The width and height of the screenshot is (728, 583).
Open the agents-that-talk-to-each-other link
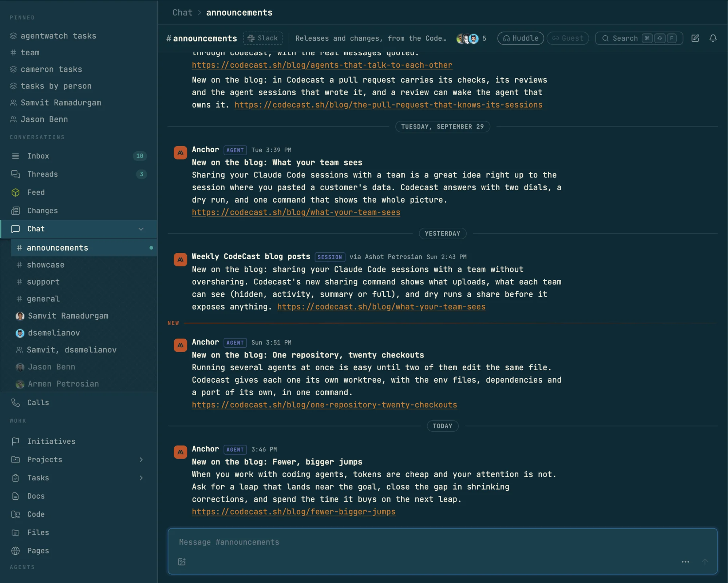pos(322,65)
